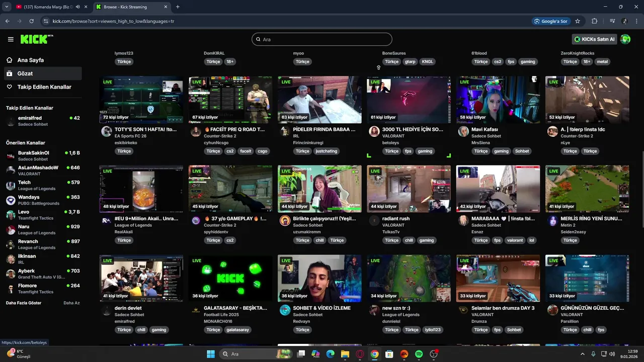Click spyhiddentv streamer avatar

(x=196, y=221)
